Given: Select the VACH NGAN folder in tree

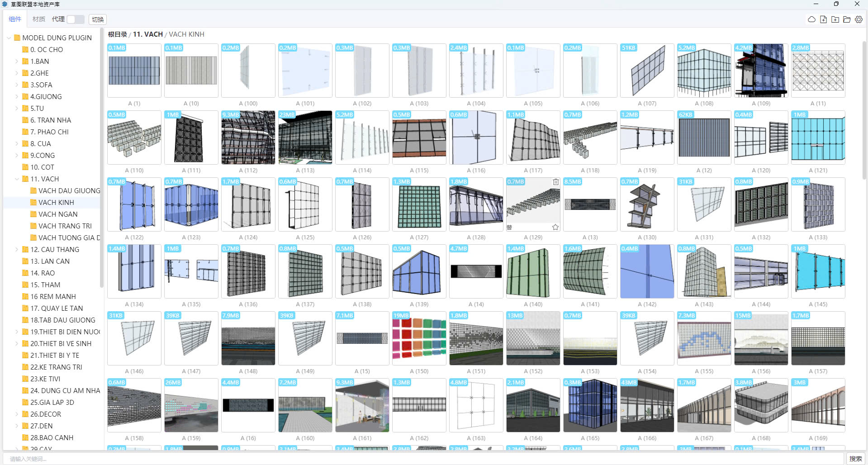Looking at the screenshot, I should tap(57, 214).
